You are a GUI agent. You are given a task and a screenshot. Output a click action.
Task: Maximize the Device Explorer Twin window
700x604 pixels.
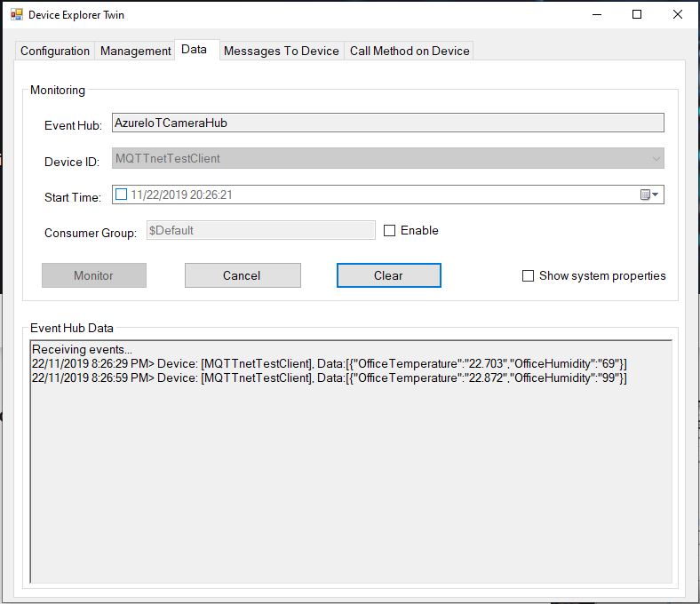pos(637,15)
